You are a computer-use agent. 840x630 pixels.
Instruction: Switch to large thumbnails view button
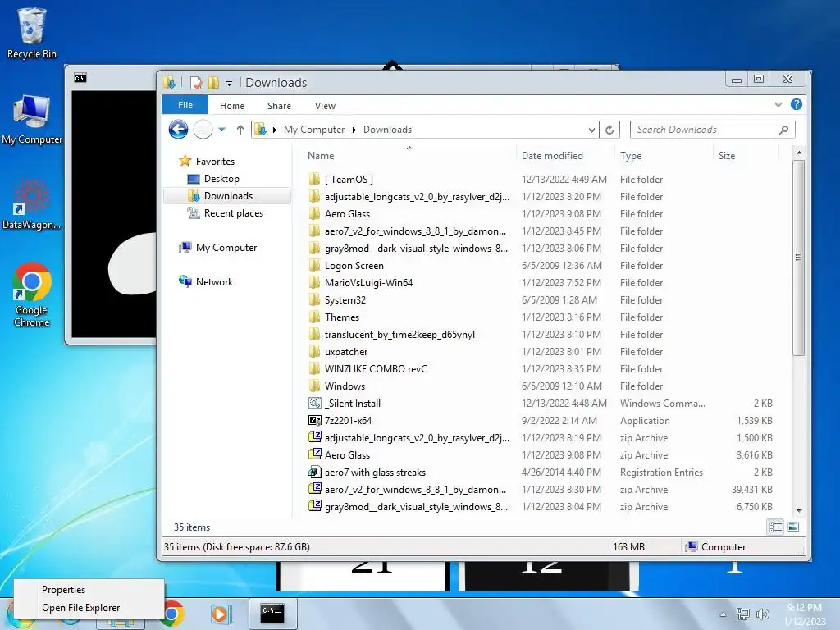point(793,527)
